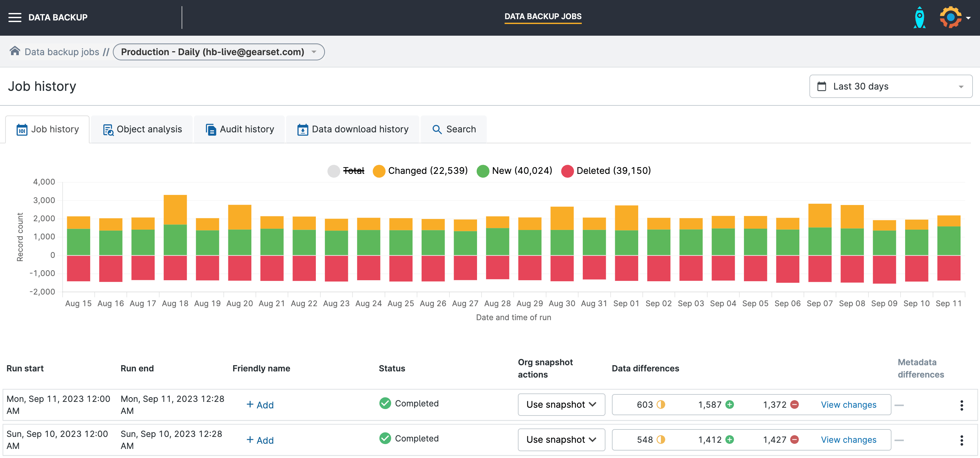Open three-dot menu for Sep 10 run

962,440
